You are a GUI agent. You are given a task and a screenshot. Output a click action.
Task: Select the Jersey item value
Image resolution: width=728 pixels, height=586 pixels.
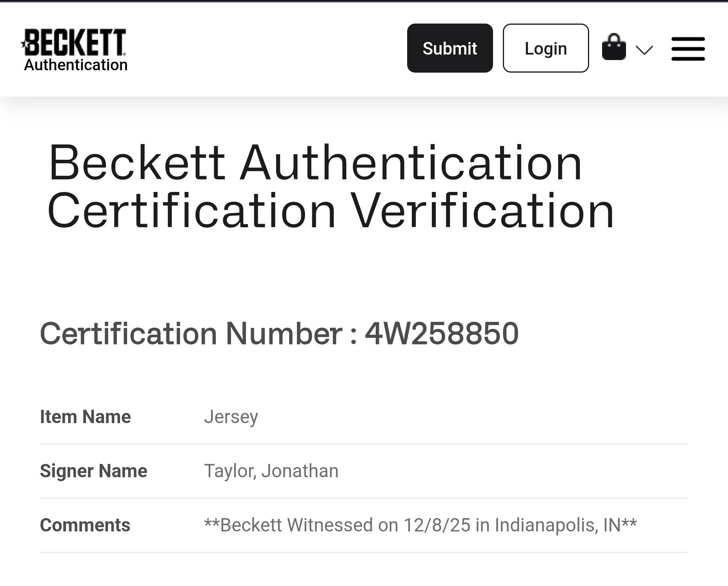click(x=231, y=417)
